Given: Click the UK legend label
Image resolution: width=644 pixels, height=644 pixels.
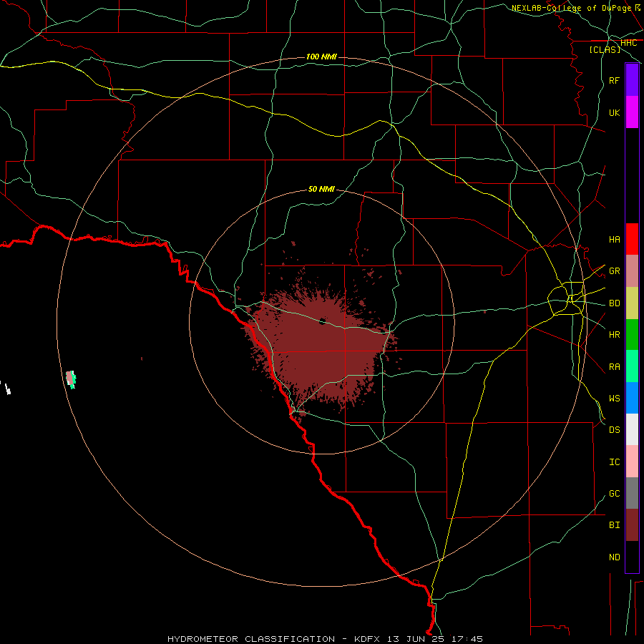Looking at the screenshot, I should [615, 113].
